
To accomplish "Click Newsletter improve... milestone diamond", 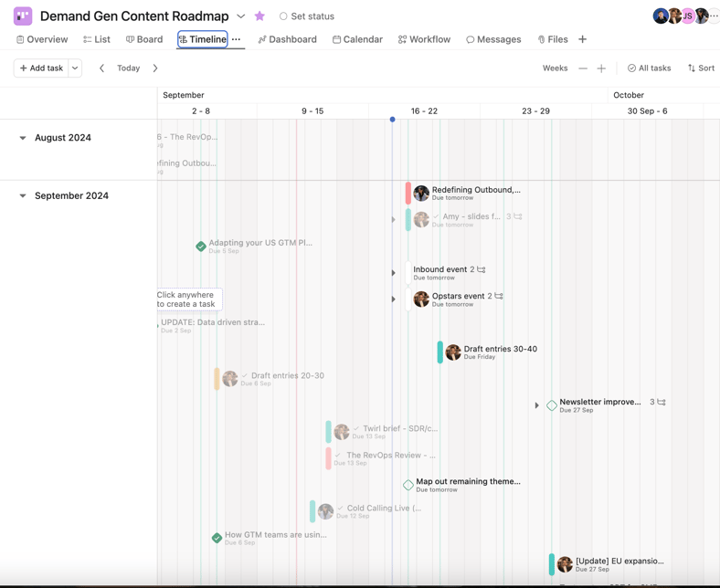I will [552, 405].
